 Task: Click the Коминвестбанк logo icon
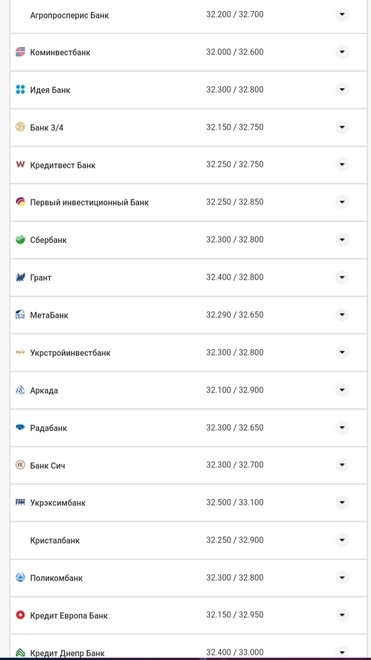[x=20, y=52]
